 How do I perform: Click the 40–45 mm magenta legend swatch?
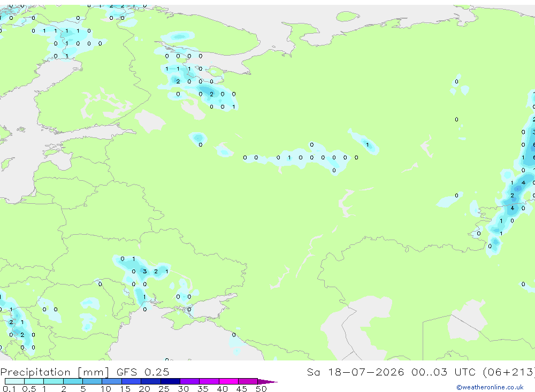pos(228,381)
